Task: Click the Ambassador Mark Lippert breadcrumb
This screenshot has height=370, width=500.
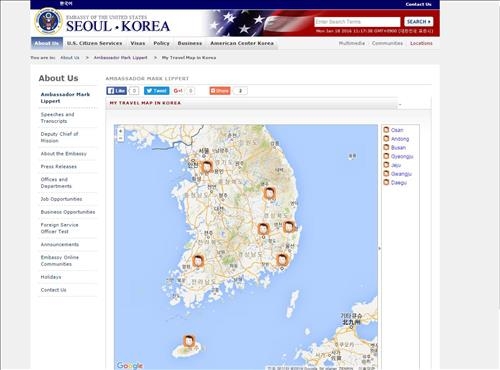Action: 120,58
